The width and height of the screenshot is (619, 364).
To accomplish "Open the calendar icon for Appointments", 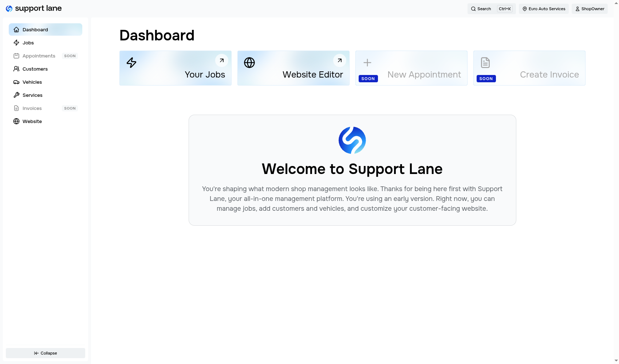I will tap(16, 56).
